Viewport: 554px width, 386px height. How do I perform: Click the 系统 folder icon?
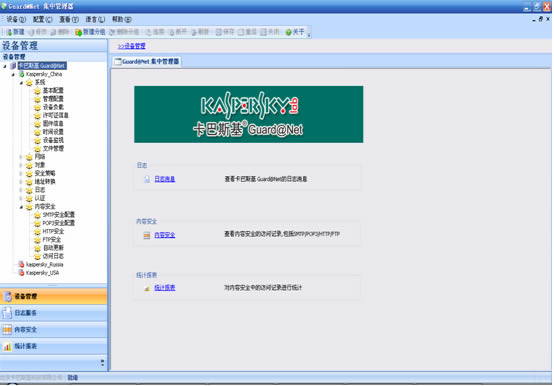[x=29, y=83]
